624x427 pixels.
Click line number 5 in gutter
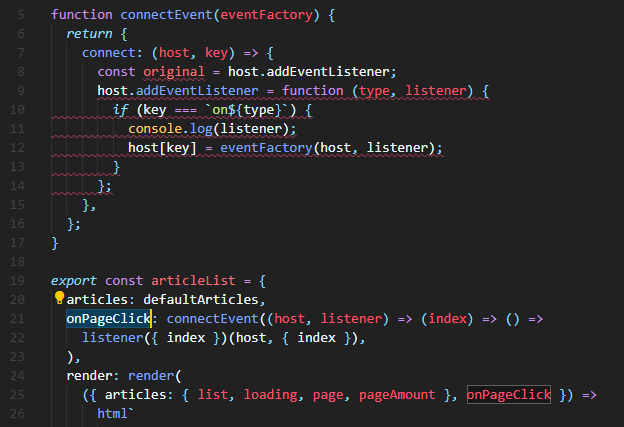pos(21,15)
